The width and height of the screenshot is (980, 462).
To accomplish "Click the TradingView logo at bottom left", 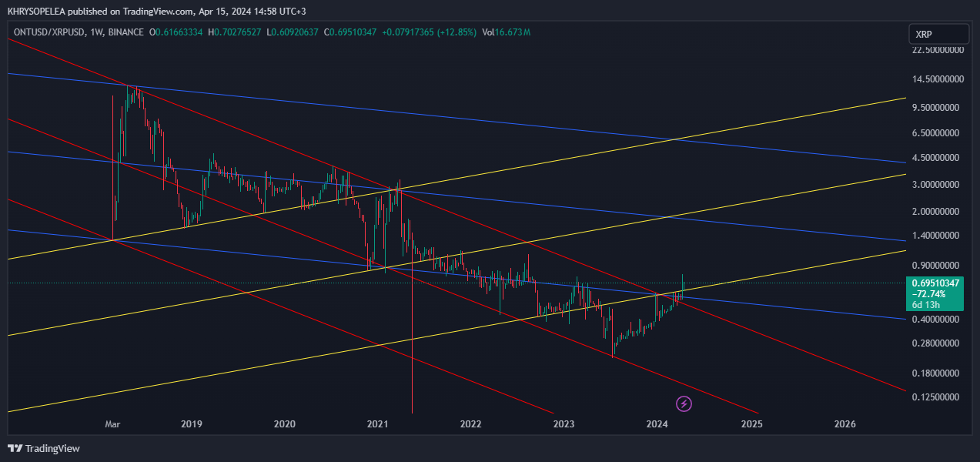I will [x=44, y=448].
